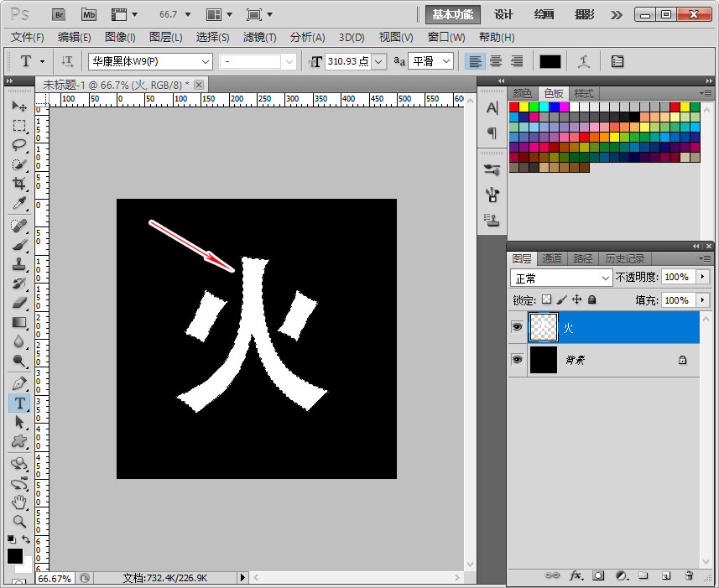The width and height of the screenshot is (719, 588).
Task: Open the blend mode dropdown 正常
Action: 560,278
